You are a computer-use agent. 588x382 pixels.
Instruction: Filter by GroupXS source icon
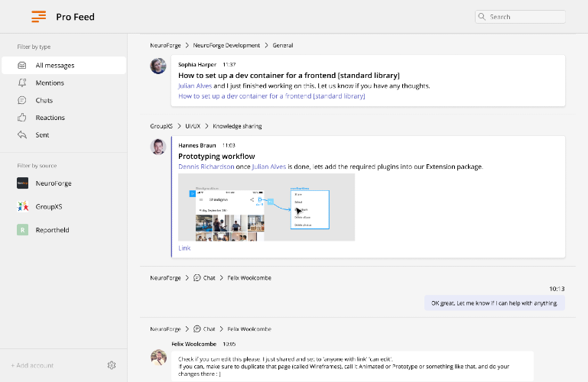[x=22, y=206]
